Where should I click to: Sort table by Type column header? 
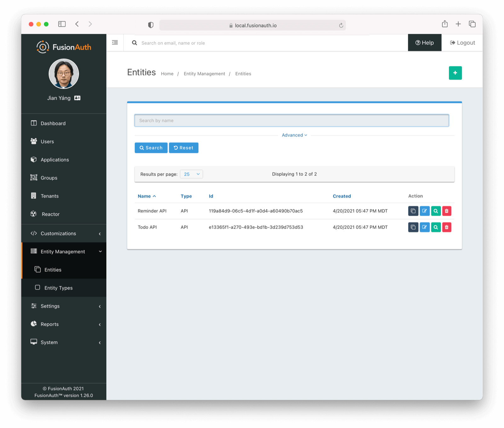point(186,196)
